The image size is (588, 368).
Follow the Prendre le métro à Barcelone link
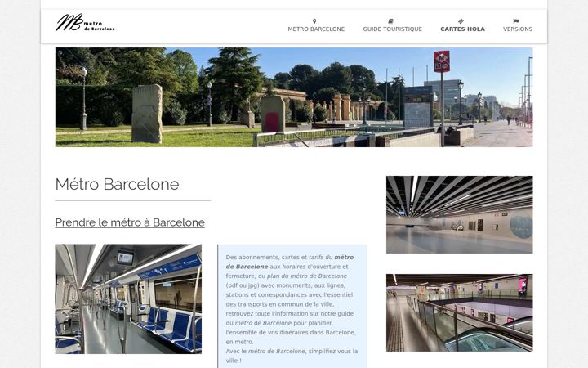(130, 222)
